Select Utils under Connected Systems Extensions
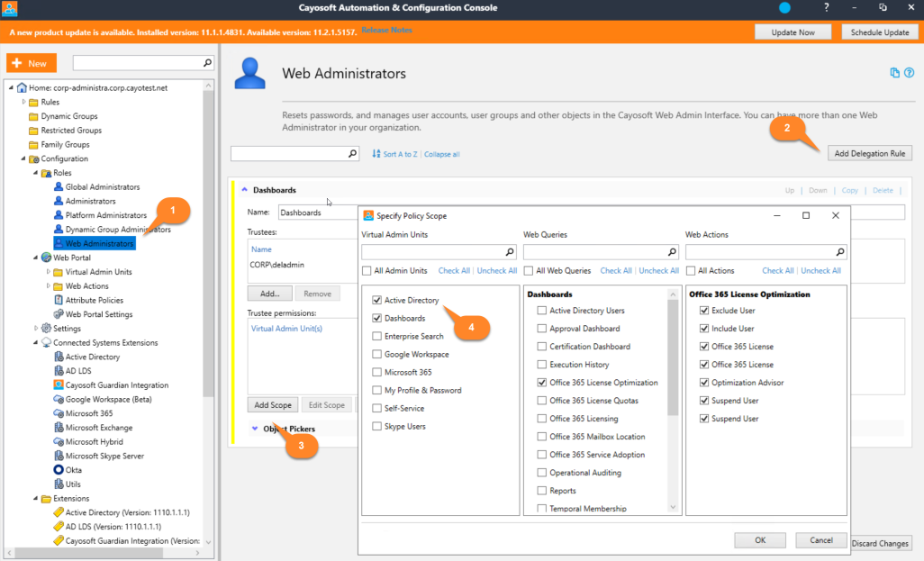The width and height of the screenshot is (924, 561). [x=73, y=484]
